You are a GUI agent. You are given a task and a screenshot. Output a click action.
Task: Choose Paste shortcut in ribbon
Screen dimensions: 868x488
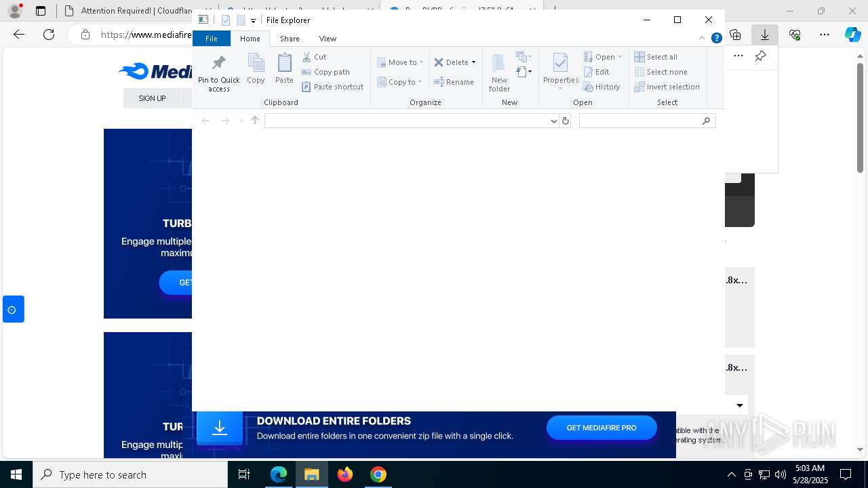coord(333,87)
